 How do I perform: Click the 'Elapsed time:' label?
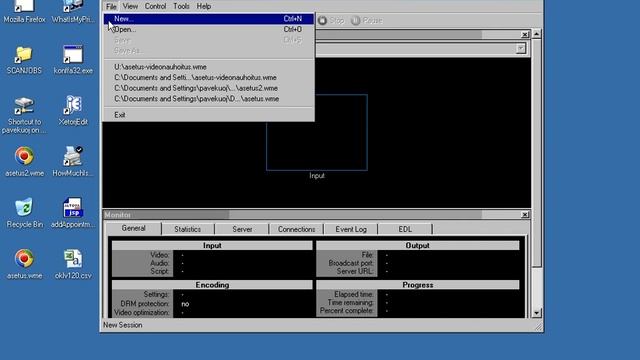[353, 294]
